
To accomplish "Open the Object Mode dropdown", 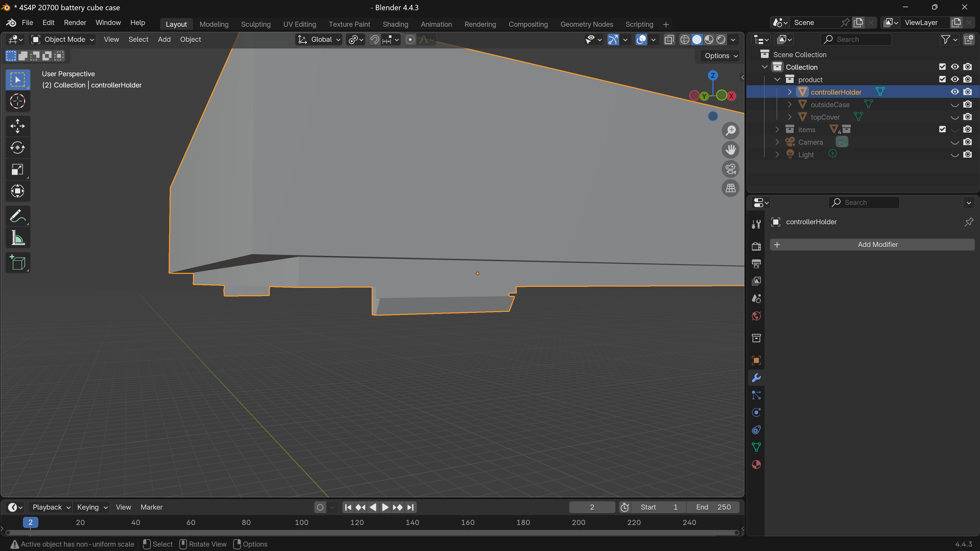I will [63, 40].
